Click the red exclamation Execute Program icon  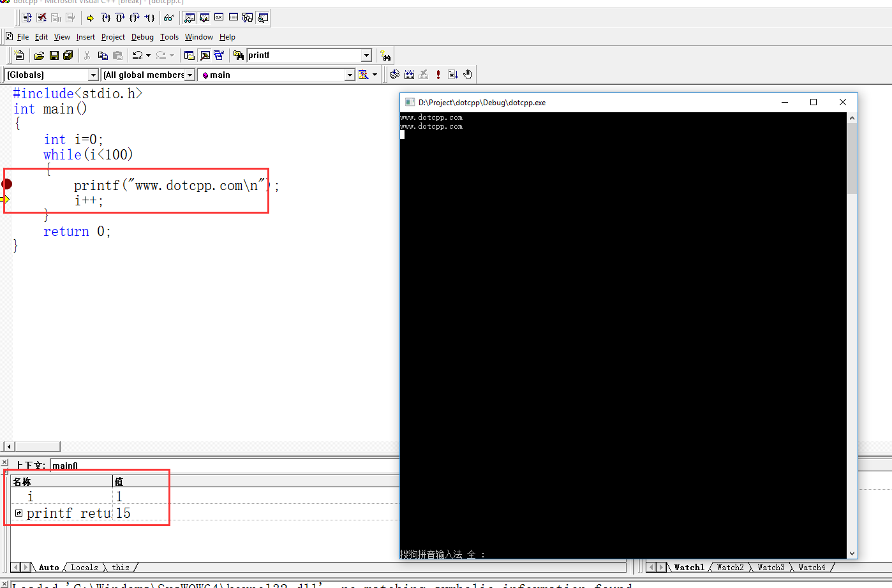click(438, 75)
